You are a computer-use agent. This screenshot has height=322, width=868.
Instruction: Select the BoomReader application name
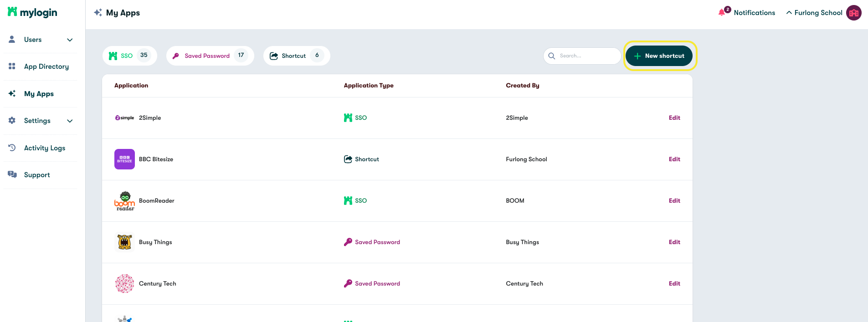(157, 200)
